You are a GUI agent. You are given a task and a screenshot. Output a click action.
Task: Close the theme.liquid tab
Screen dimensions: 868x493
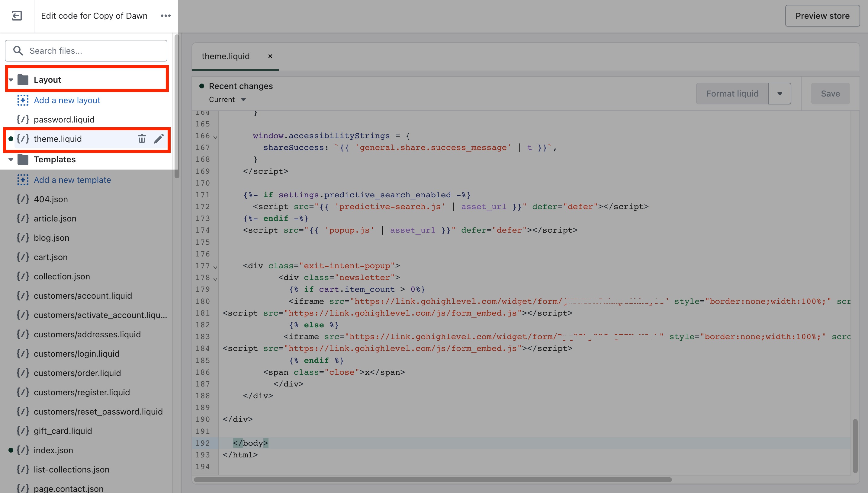click(270, 56)
